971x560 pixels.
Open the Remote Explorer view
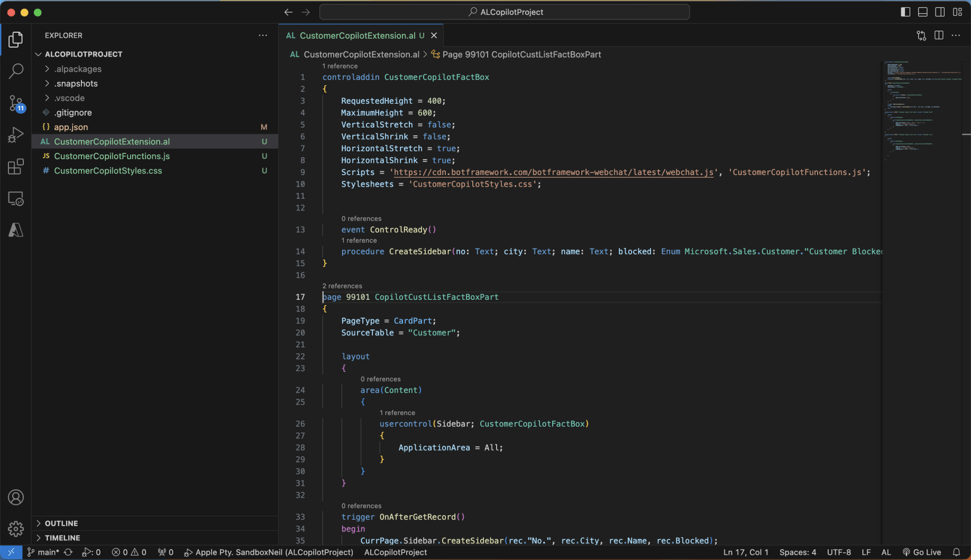pos(16,199)
